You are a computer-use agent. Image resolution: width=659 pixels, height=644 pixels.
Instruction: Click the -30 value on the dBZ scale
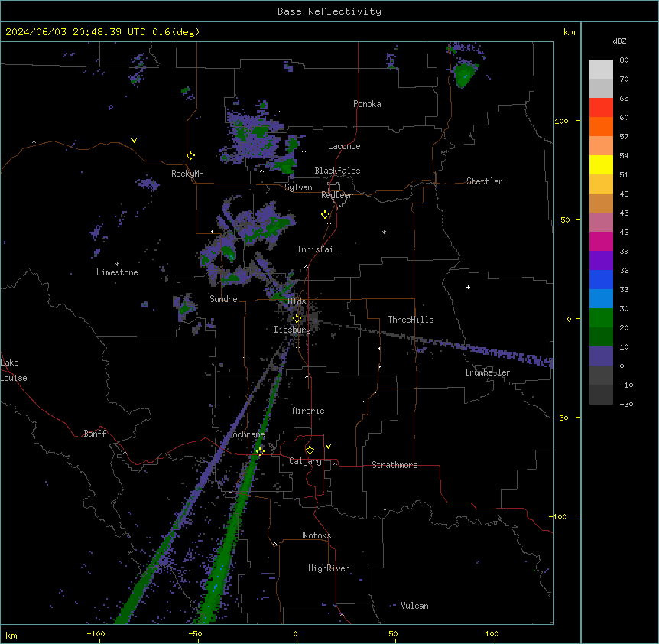point(626,404)
